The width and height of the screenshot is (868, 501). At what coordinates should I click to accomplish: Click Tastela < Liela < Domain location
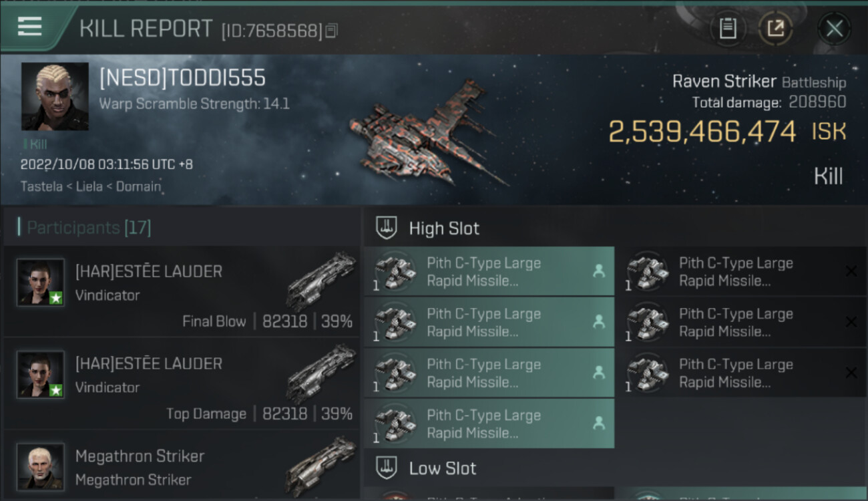coord(91,186)
